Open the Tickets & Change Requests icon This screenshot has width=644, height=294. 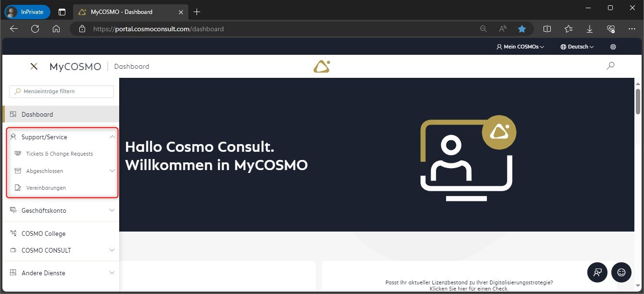17,153
